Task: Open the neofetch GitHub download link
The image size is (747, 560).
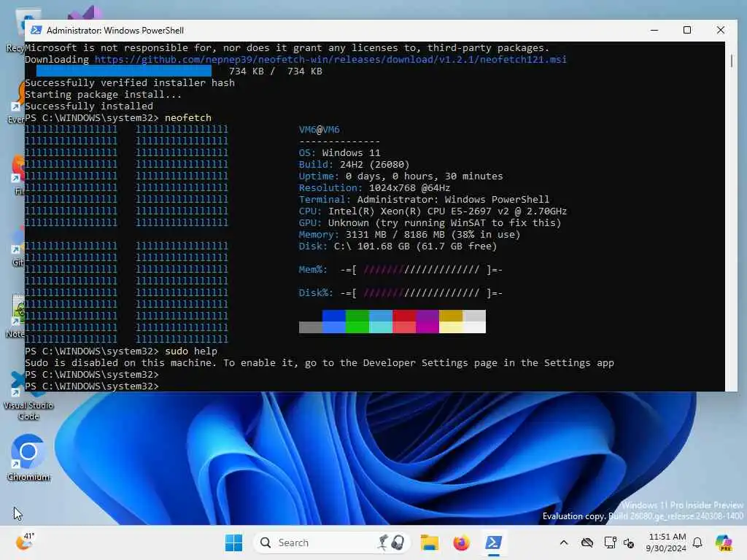Action: tap(330, 60)
